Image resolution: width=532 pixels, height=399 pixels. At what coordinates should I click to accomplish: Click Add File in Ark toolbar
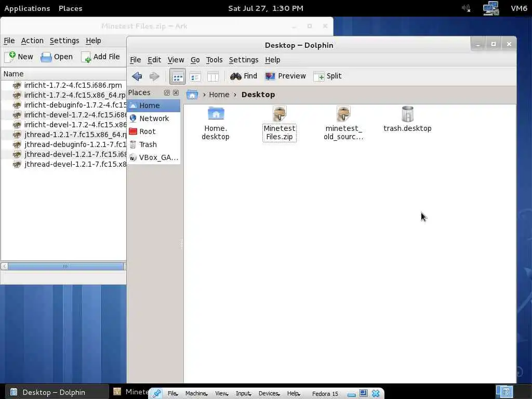100,57
